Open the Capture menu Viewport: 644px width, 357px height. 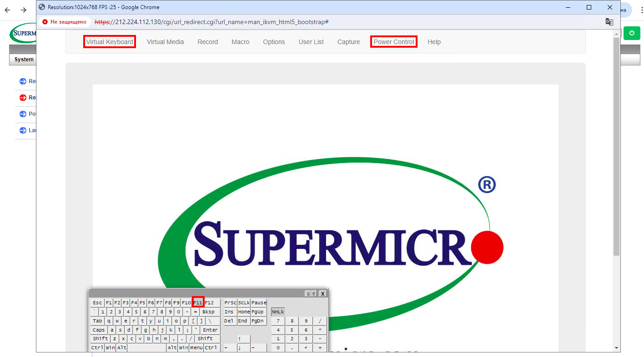point(348,42)
